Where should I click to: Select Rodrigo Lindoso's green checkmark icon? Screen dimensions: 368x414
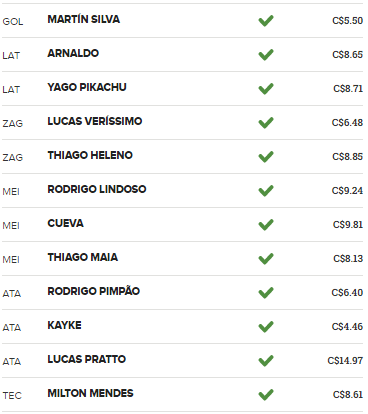[x=266, y=191]
